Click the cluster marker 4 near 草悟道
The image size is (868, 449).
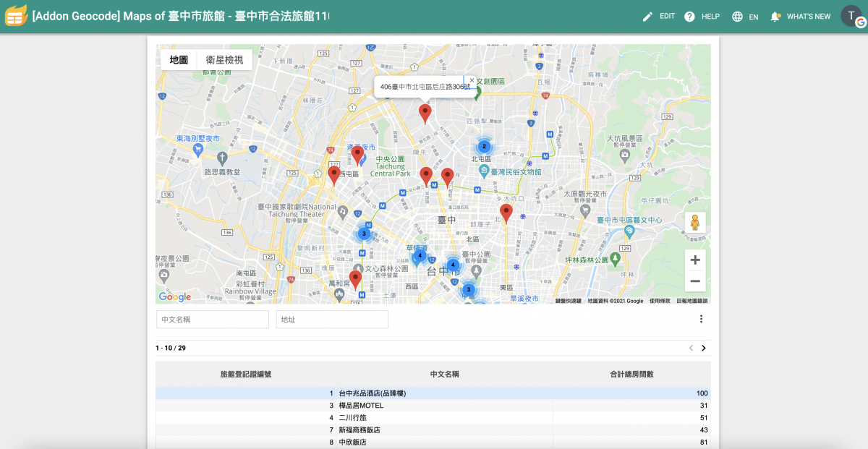[420, 255]
